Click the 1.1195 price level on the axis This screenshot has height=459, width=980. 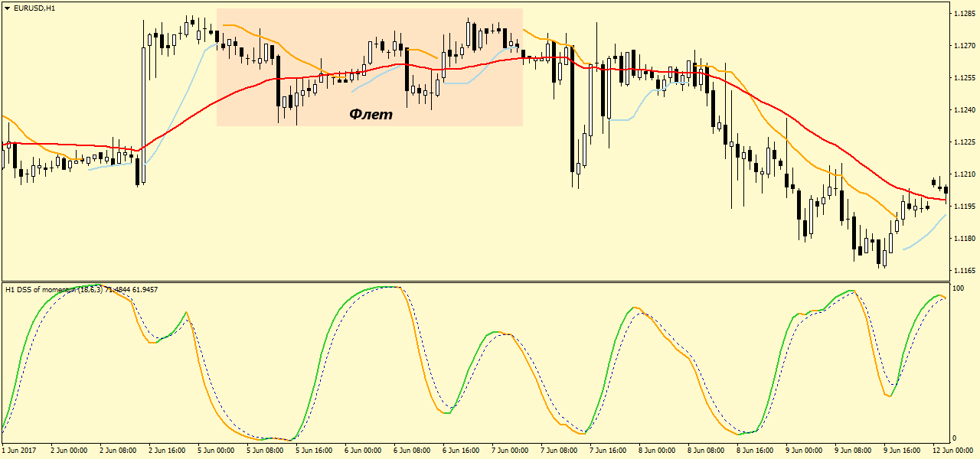click(x=963, y=206)
